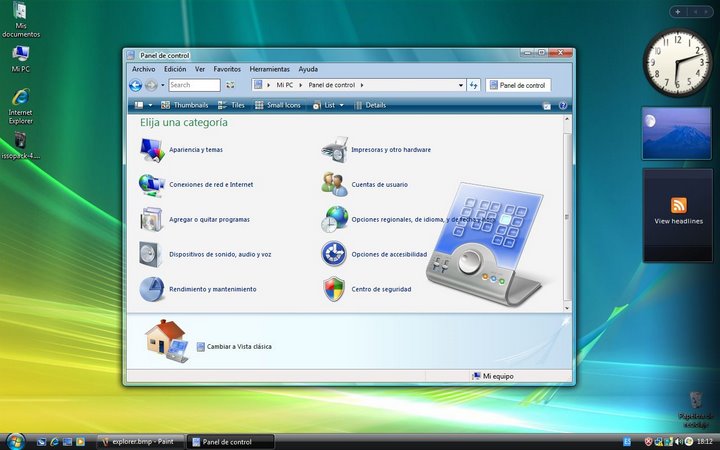Open the Dispositivos de sonido icon
The height and width of the screenshot is (450, 720).
[x=151, y=254]
